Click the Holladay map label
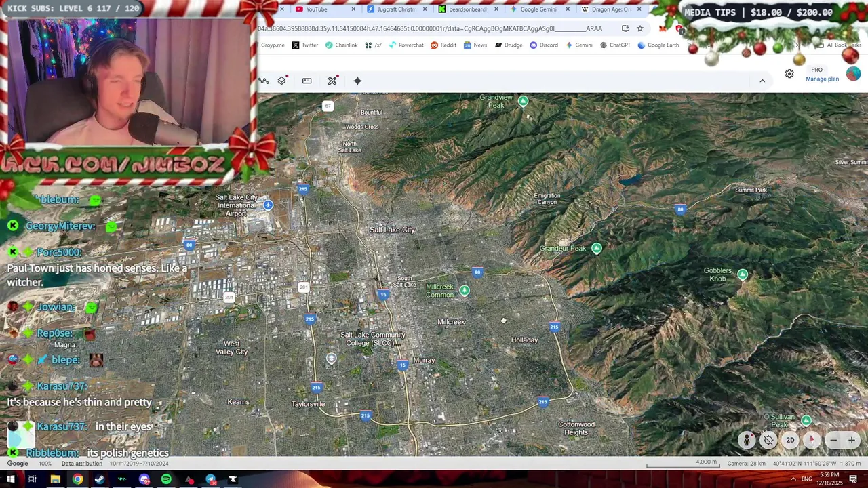The height and width of the screenshot is (488, 868). click(524, 340)
